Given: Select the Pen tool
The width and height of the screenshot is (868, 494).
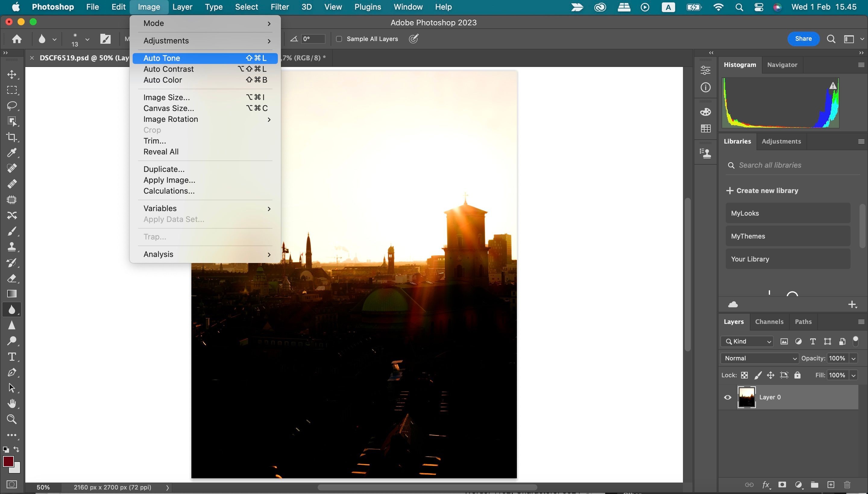Looking at the screenshot, I should coord(12,372).
